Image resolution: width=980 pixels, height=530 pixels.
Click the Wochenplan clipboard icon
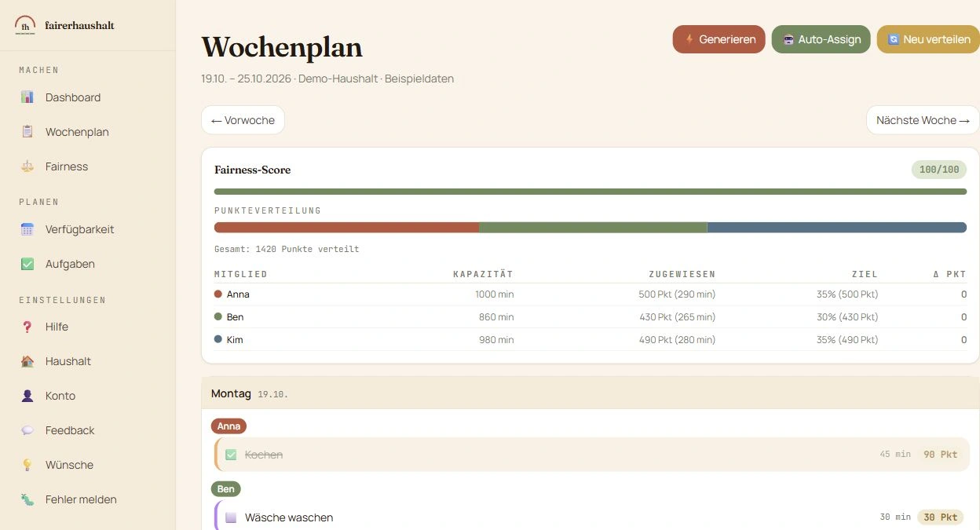(x=27, y=132)
